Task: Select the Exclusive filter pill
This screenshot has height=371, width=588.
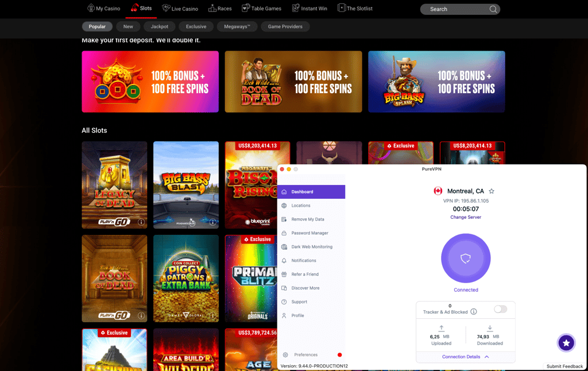Action: tap(196, 26)
